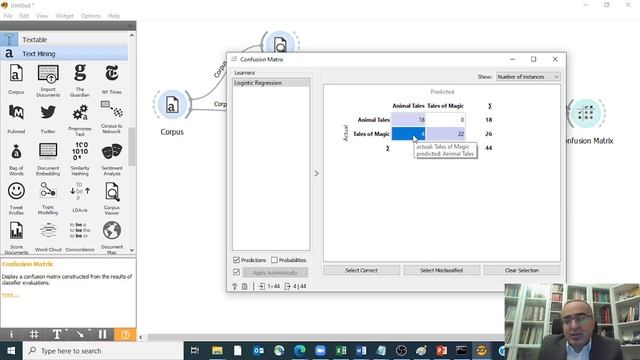
Task: Select the Word Cloud widget
Action: click(48, 237)
